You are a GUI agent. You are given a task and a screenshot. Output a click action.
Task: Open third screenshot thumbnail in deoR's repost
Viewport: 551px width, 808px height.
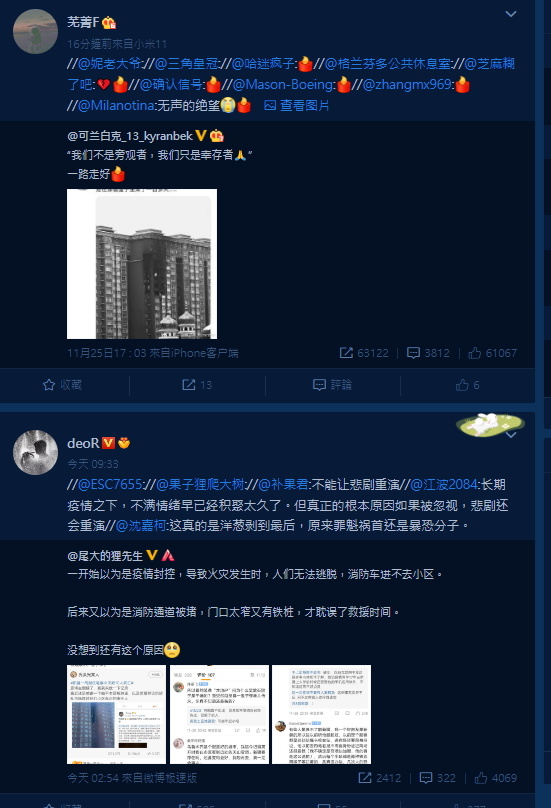321,714
